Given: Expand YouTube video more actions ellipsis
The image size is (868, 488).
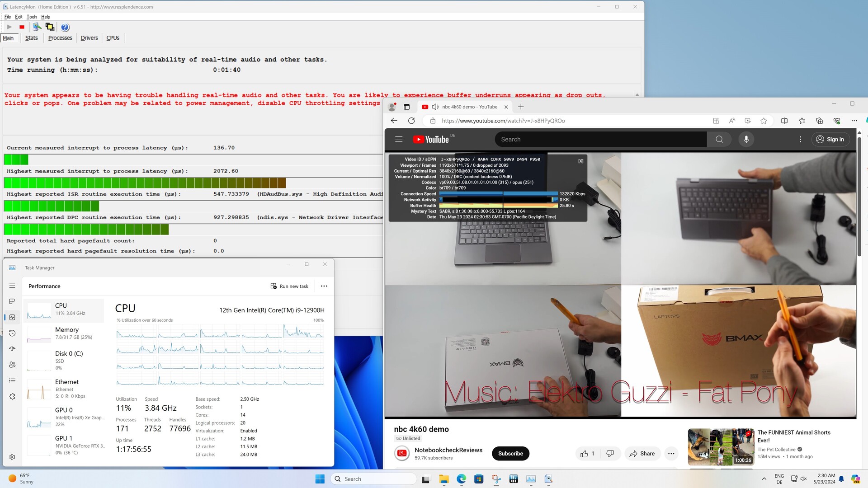Looking at the screenshot, I should pos(671,454).
